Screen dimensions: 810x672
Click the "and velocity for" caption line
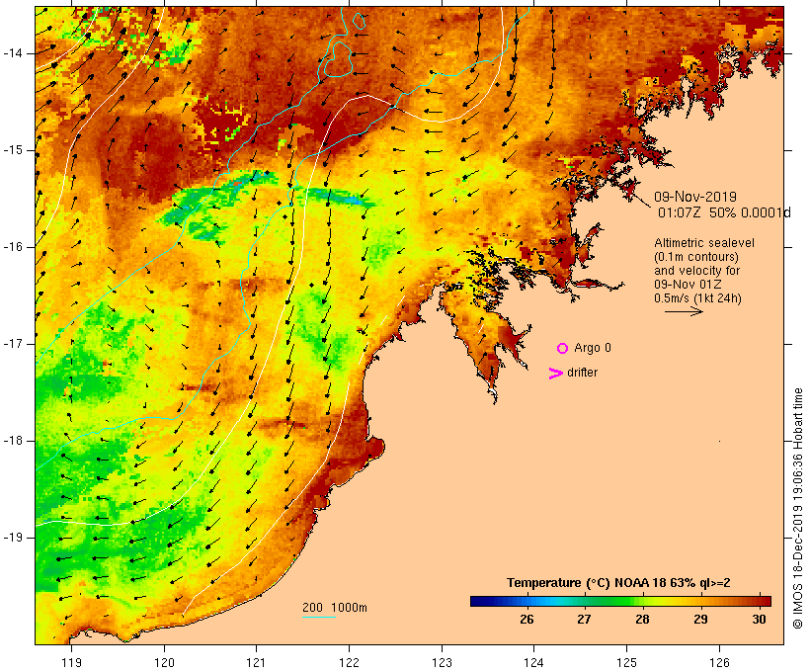pyautogui.click(x=696, y=271)
